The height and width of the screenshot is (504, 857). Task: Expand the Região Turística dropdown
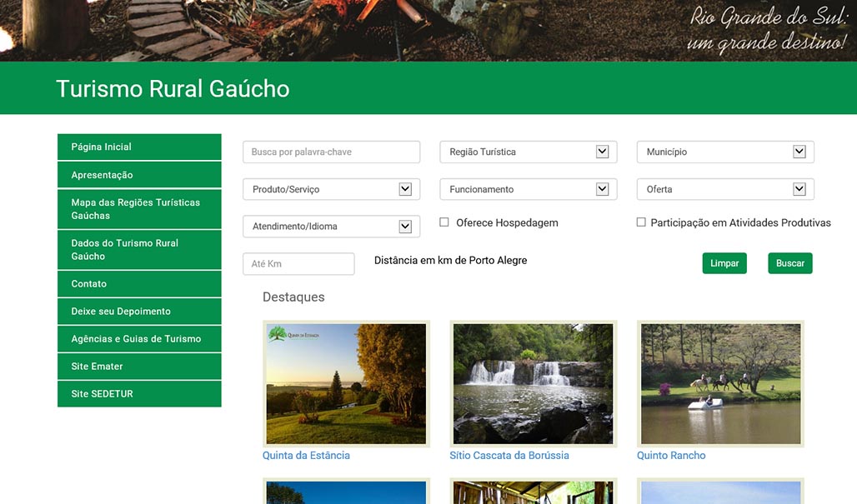pyautogui.click(x=529, y=152)
